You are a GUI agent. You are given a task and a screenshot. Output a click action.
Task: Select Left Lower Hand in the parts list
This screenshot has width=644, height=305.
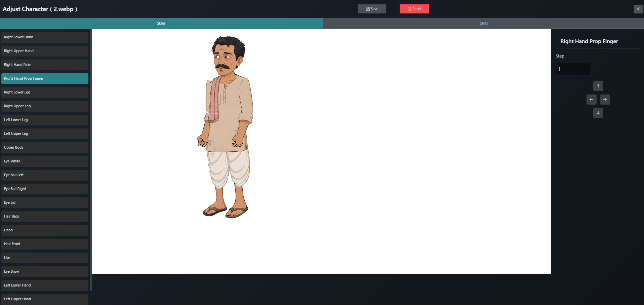(x=45, y=285)
